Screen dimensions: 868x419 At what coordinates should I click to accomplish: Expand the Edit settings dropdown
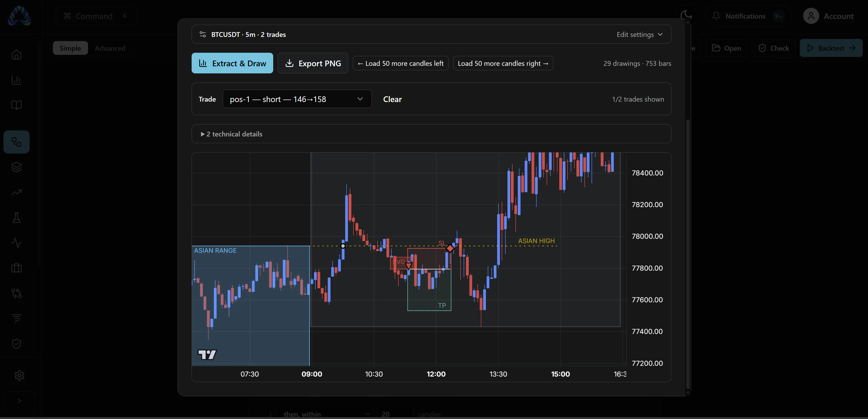639,34
